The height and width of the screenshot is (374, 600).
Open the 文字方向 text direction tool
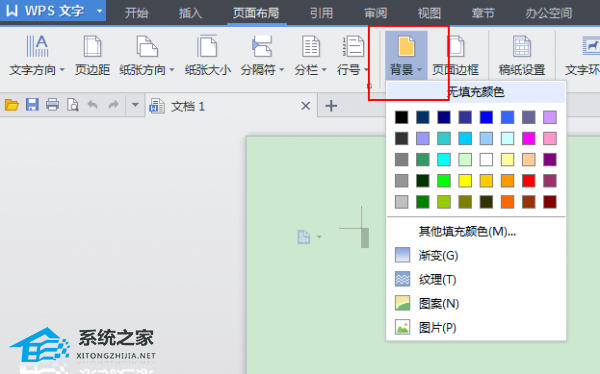tap(37, 56)
